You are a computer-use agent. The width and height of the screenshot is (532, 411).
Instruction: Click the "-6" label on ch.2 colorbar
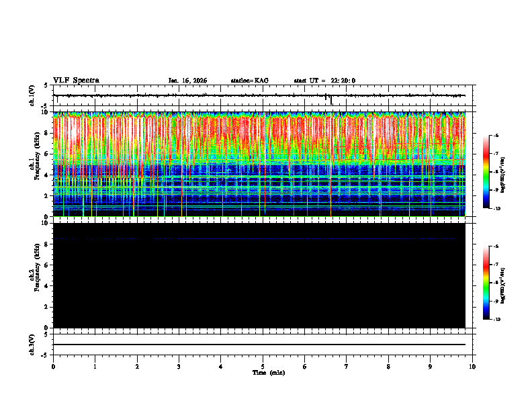[x=496, y=246]
